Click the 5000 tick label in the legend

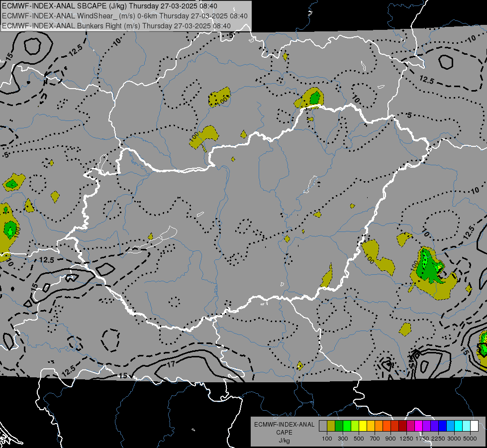(x=470, y=439)
